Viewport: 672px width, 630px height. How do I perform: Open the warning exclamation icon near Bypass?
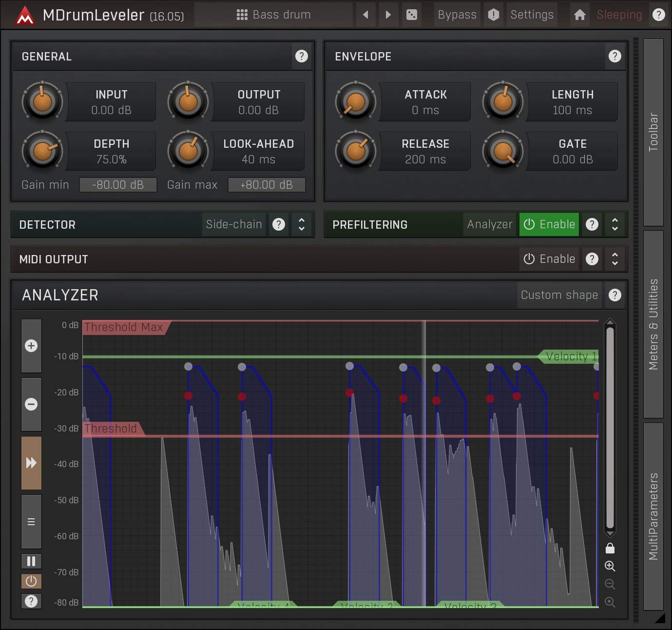coord(494,15)
